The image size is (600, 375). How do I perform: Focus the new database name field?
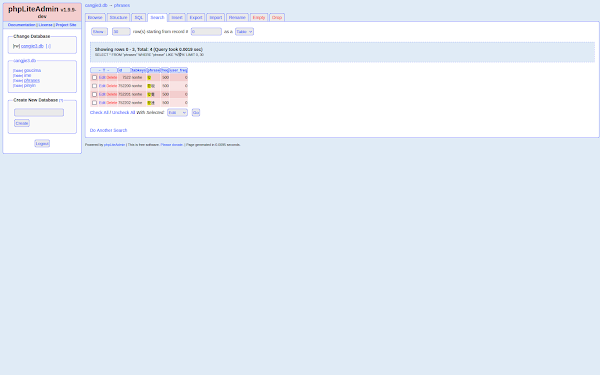coord(39,112)
